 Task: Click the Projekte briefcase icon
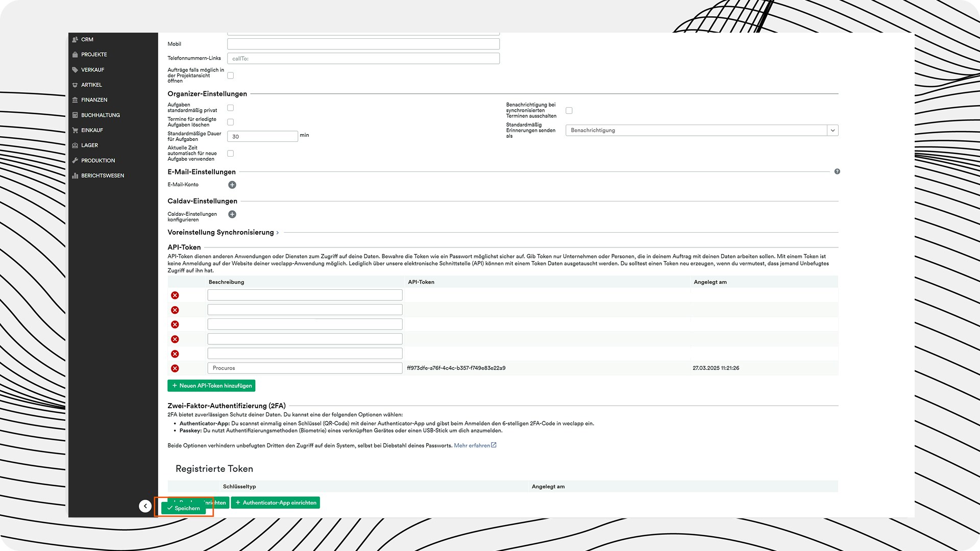coord(75,55)
